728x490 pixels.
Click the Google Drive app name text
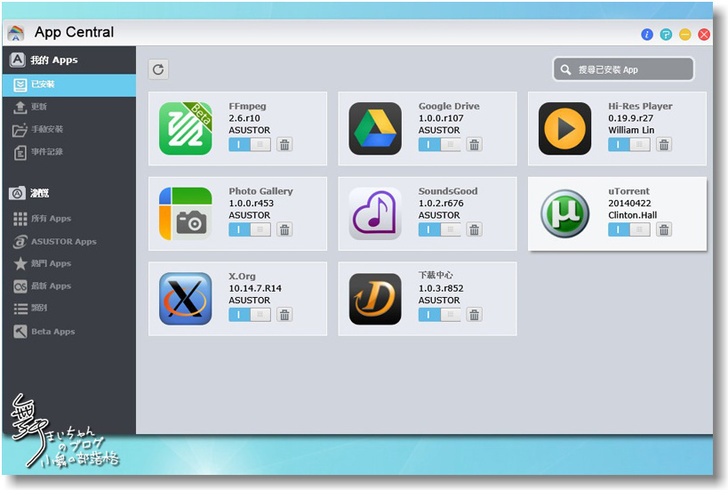pos(449,106)
